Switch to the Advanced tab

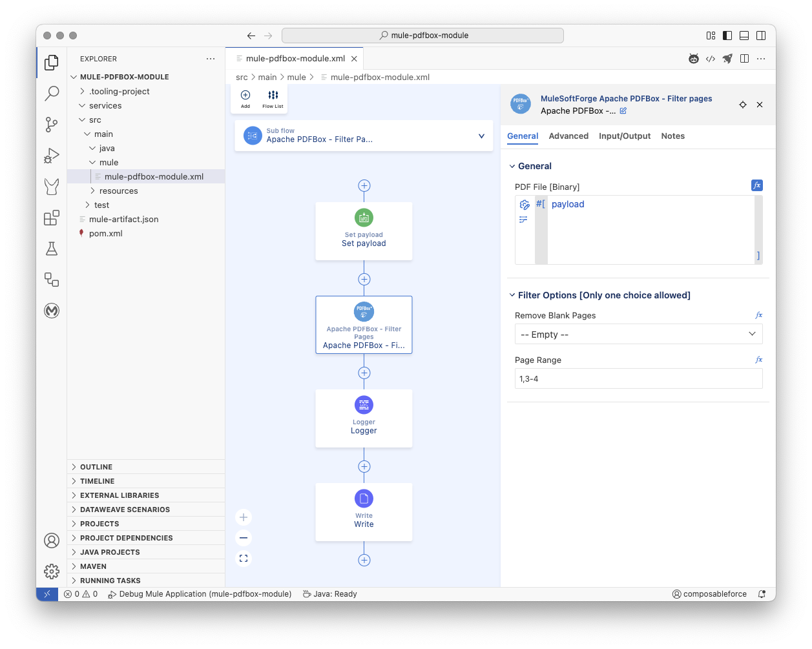point(568,136)
